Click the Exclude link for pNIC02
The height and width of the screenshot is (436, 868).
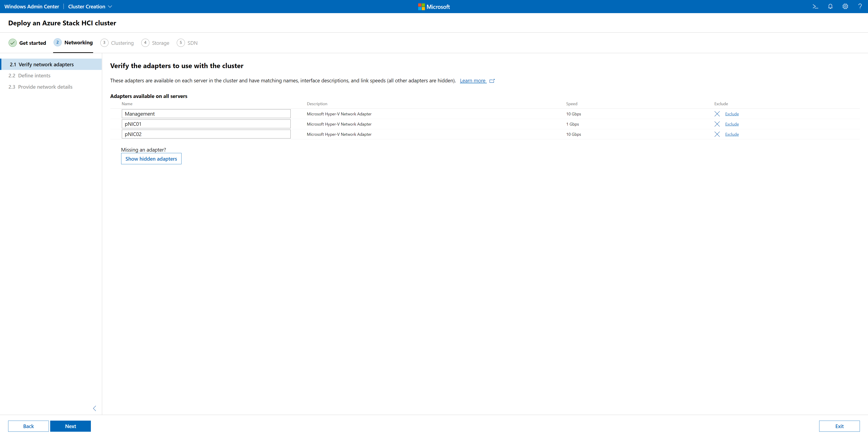[x=731, y=134]
